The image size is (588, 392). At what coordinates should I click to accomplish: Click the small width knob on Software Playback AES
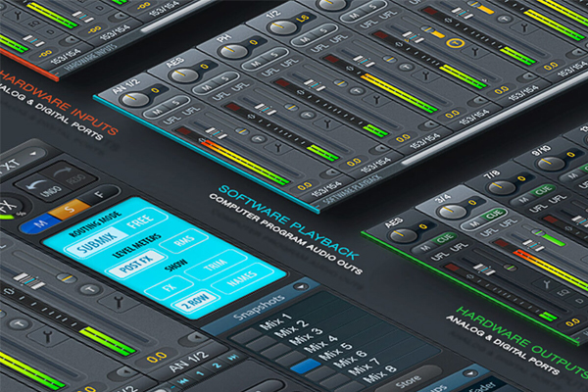pos(291,107)
